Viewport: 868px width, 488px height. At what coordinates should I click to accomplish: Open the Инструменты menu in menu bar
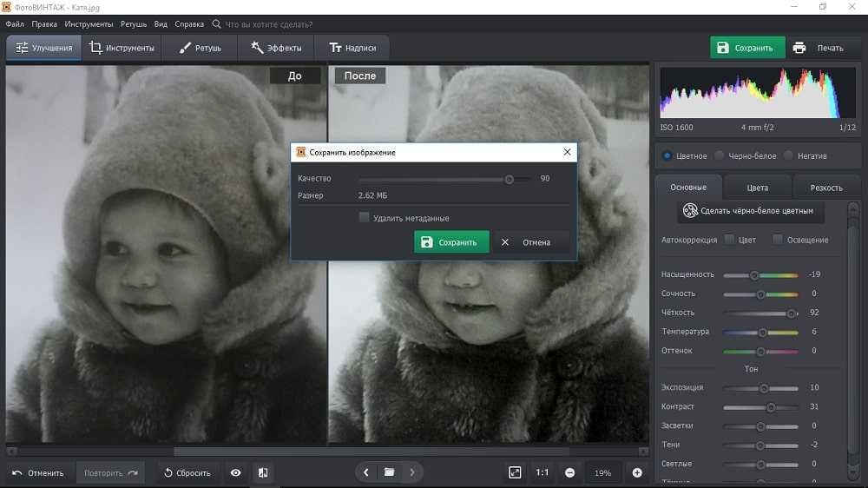(89, 24)
